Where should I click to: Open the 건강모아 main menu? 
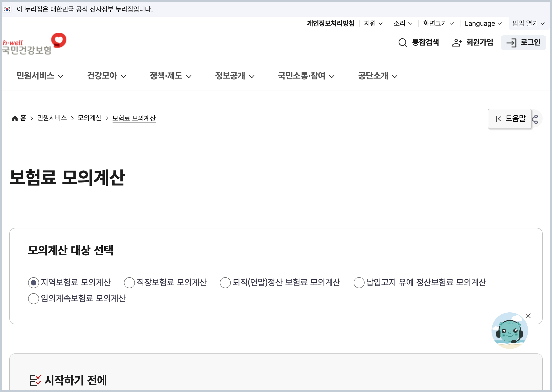106,76
